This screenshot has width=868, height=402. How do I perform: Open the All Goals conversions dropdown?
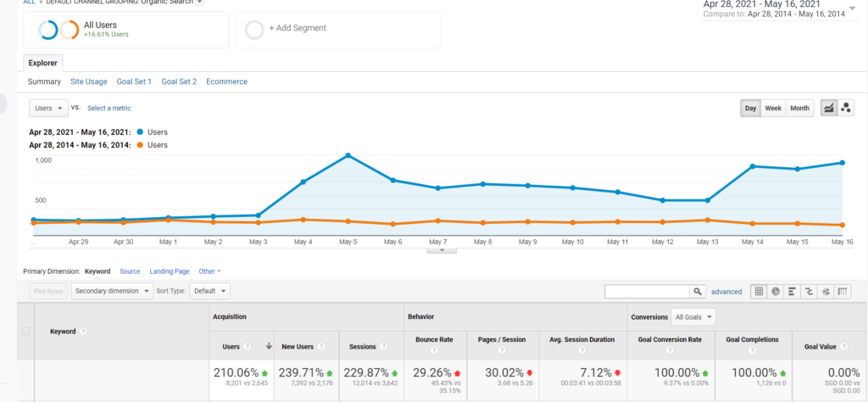click(693, 317)
